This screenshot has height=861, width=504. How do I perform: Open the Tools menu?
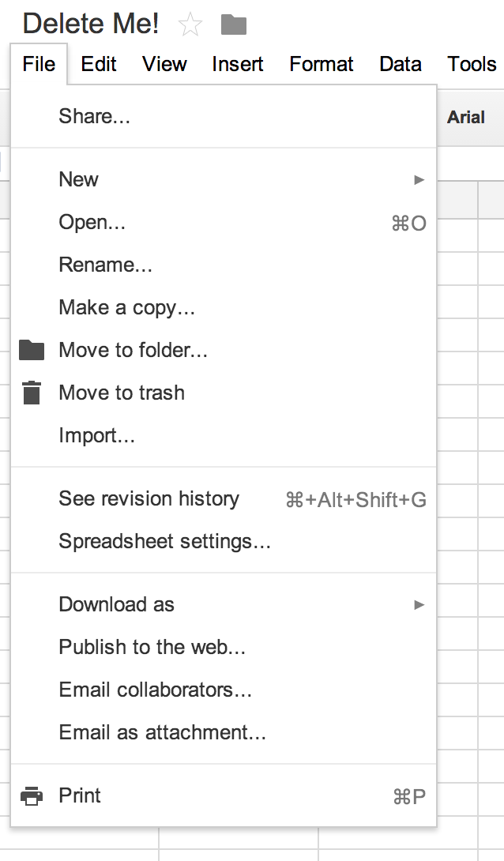coord(472,64)
